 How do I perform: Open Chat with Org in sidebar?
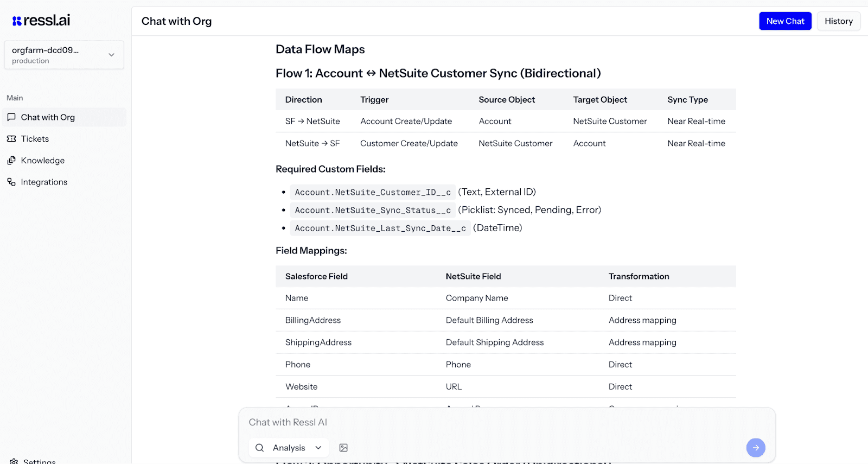click(x=64, y=117)
